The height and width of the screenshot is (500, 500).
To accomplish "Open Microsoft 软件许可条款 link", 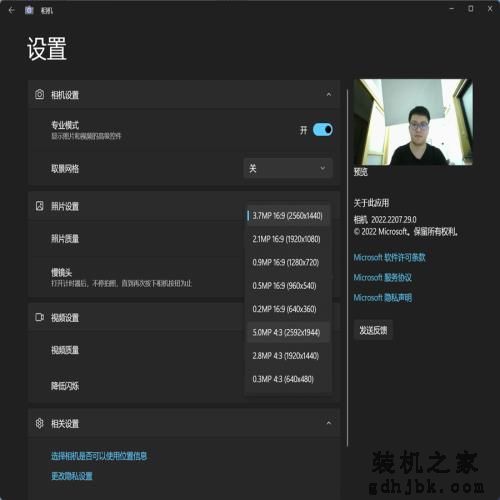I will tap(389, 257).
